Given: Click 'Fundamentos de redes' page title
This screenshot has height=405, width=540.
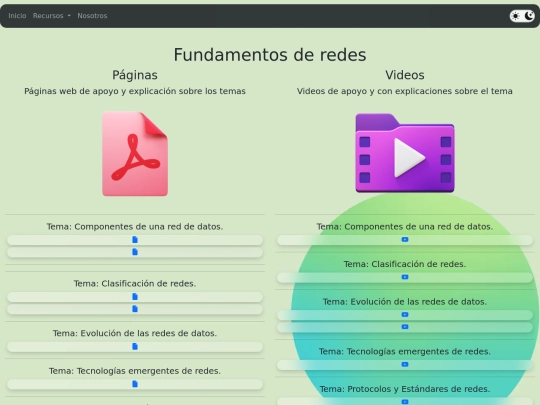Looking at the screenshot, I should pos(270,55).
